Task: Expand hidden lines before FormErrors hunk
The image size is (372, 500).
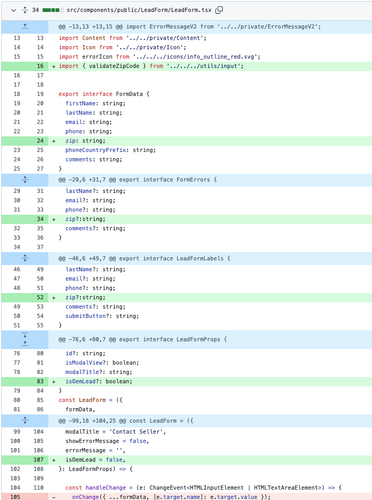Action: (25, 180)
